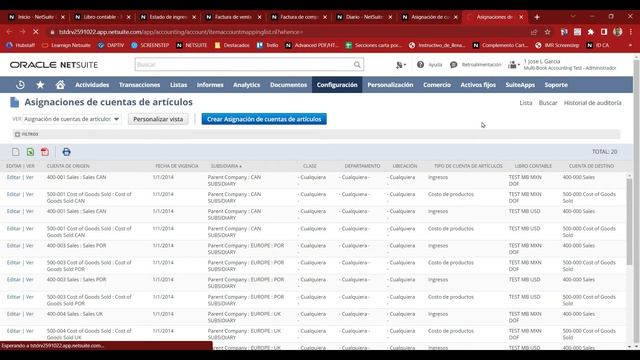Switch to the Factura de venta browser tab

click(233, 17)
